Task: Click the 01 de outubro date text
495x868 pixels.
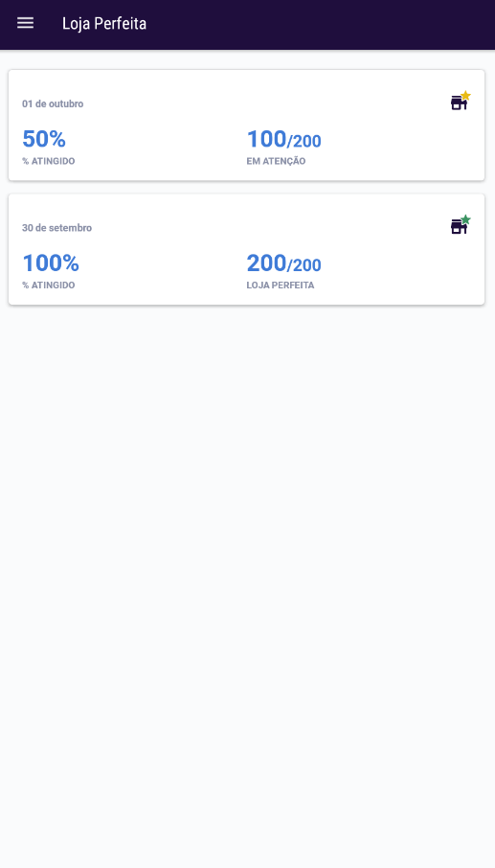Action: tap(53, 104)
